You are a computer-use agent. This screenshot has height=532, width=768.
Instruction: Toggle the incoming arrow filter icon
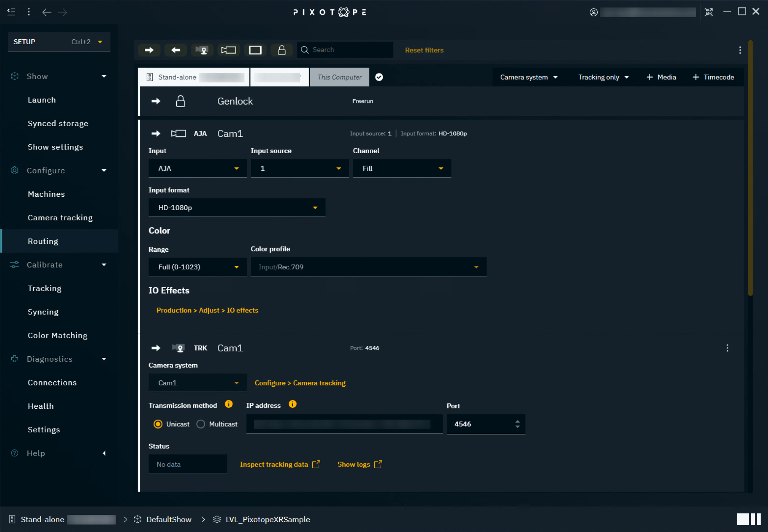click(175, 50)
